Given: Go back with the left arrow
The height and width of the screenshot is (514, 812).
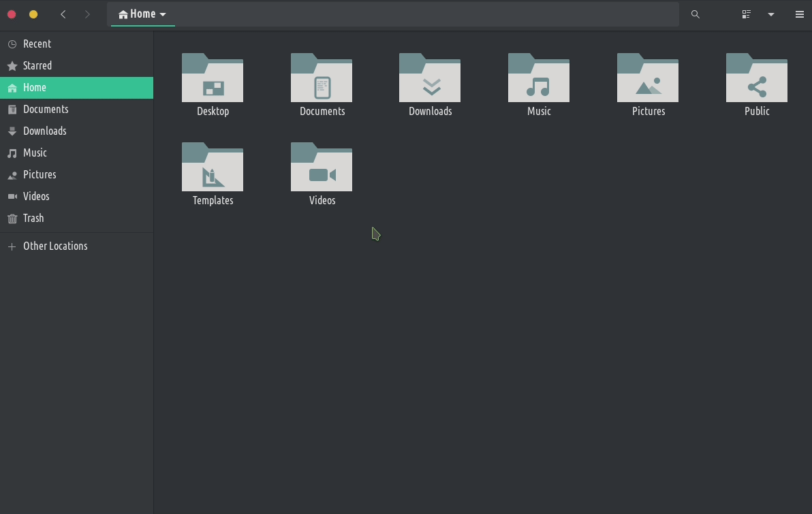Looking at the screenshot, I should coord(63,14).
